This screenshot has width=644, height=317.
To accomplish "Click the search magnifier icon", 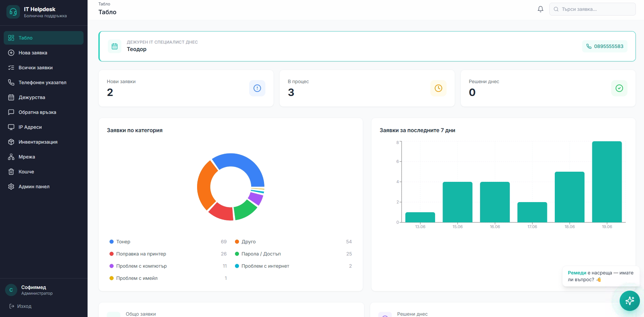I will [x=556, y=9].
